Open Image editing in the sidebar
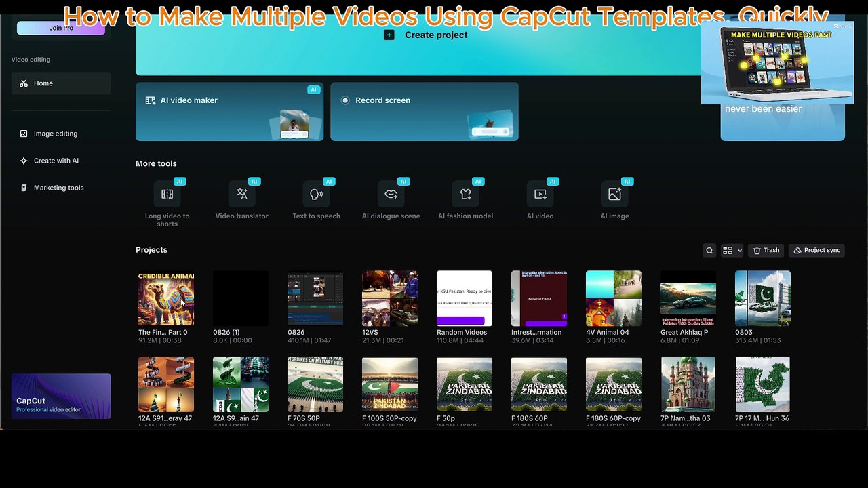868x488 pixels. (x=61, y=134)
